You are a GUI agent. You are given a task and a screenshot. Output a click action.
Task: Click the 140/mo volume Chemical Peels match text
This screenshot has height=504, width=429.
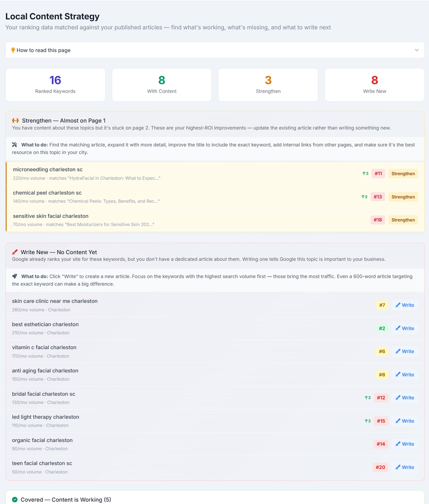(86, 201)
